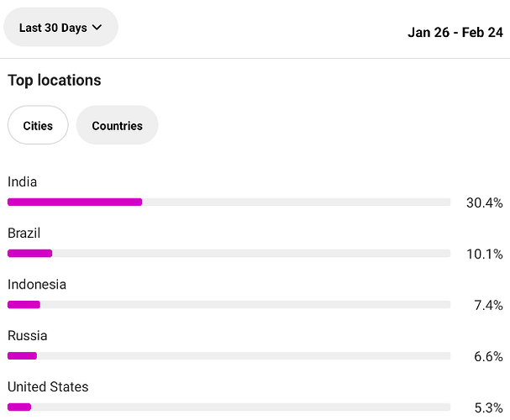
Task: Click the Brazil progress bar
Action: 229,253
